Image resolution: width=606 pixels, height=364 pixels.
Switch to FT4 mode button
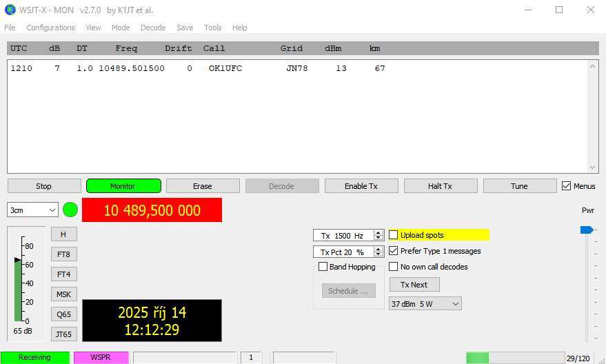click(63, 274)
